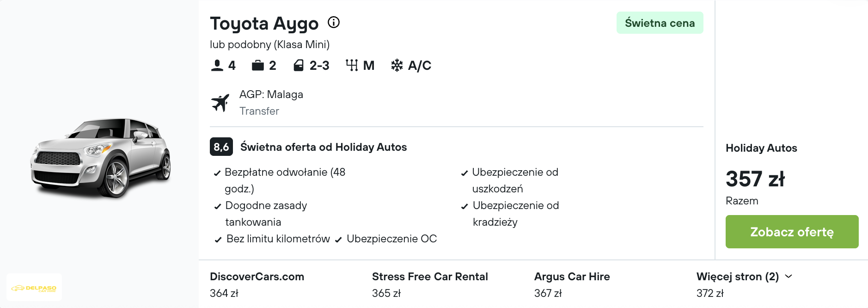Click the info icon beside Toyota Aygo
868x308 pixels.
334,22
